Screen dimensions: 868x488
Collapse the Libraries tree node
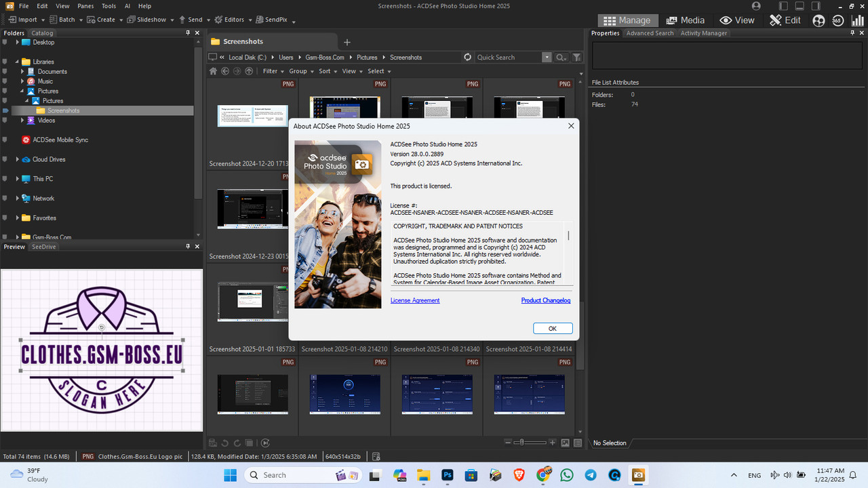(18, 62)
